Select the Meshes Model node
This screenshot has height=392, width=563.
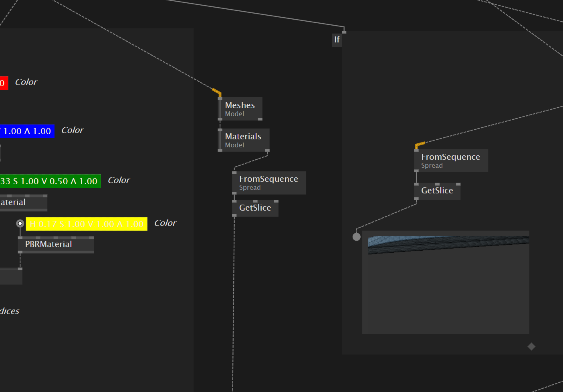click(240, 109)
